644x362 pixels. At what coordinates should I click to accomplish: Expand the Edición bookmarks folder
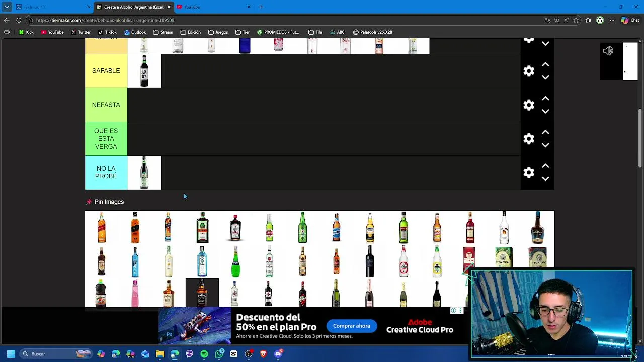[191, 32]
